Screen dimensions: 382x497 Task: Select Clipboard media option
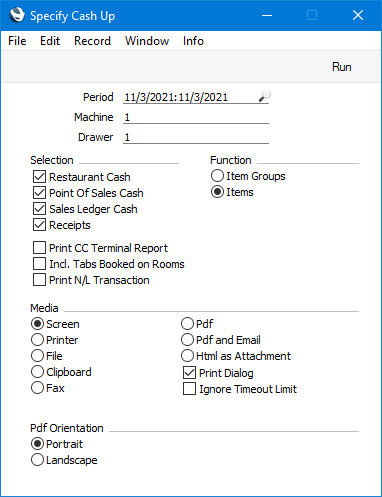coord(37,372)
